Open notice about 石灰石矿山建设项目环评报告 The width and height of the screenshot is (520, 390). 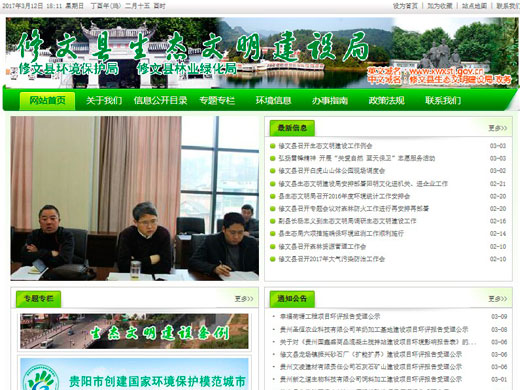(371, 367)
